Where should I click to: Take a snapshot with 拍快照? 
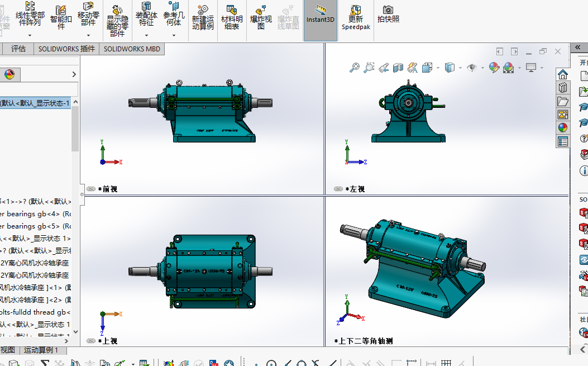tap(388, 15)
